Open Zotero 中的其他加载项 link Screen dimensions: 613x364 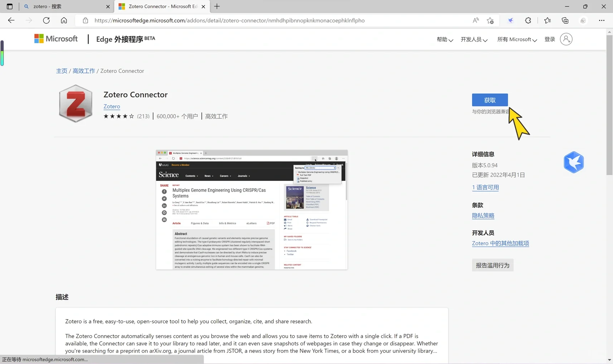point(500,243)
